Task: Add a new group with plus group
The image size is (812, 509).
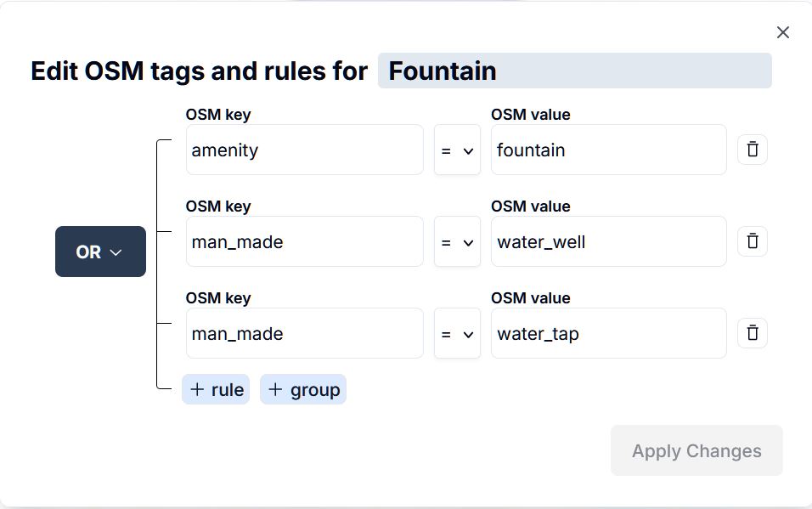Action: (x=303, y=389)
